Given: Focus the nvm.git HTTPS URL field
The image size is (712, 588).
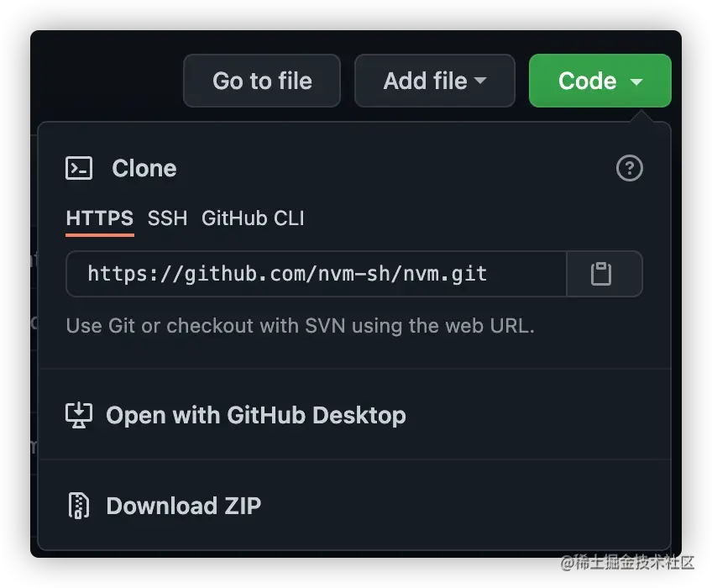Looking at the screenshot, I should pos(317,274).
